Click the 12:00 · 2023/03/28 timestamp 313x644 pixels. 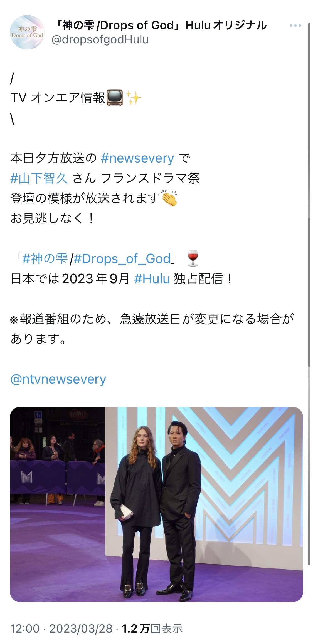click(61, 629)
